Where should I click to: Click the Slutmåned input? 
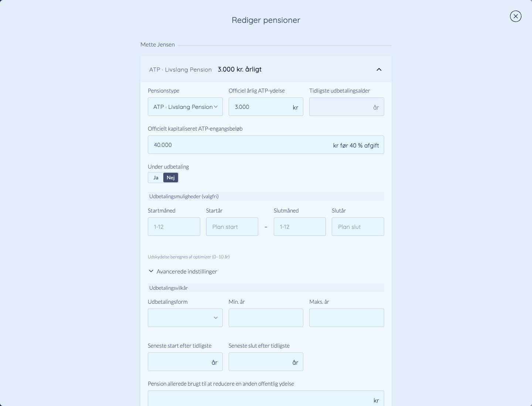(300, 227)
